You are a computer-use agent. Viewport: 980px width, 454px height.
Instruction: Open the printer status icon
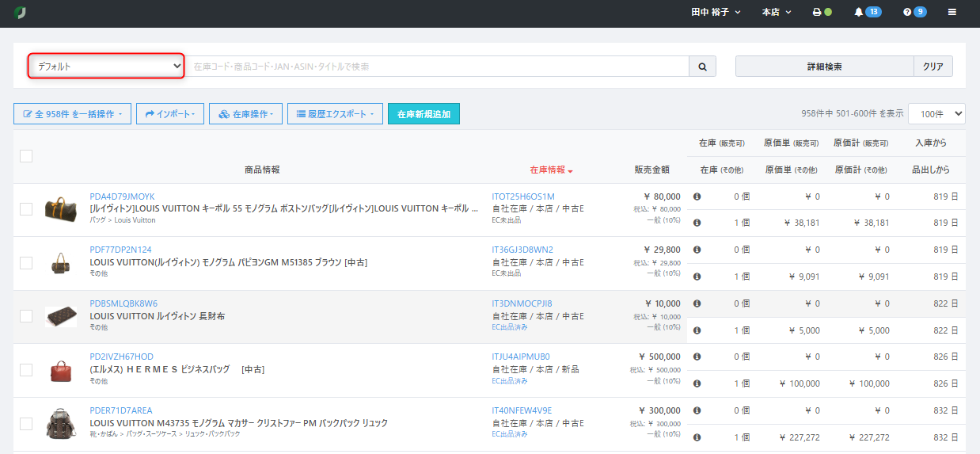(x=822, y=13)
